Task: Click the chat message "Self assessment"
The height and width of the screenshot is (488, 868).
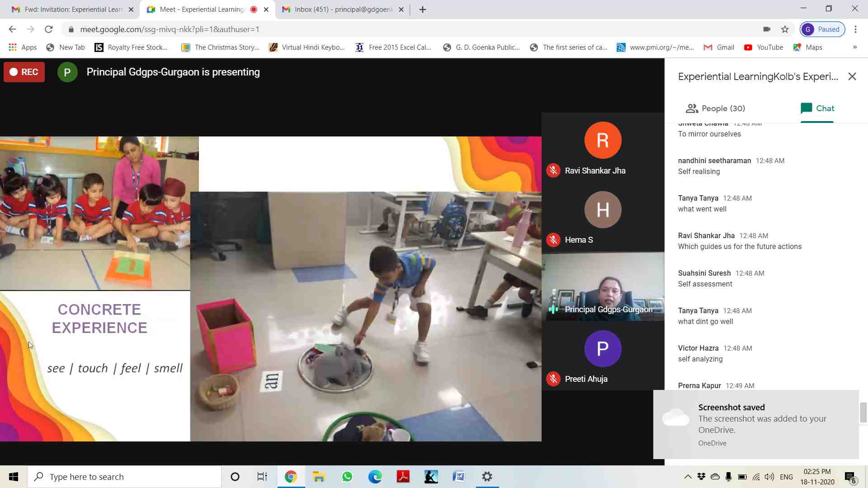Action: 705,284
